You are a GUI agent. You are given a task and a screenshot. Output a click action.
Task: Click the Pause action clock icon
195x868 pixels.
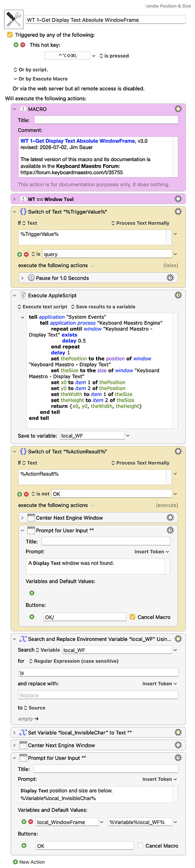pyautogui.click(x=31, y=278)
